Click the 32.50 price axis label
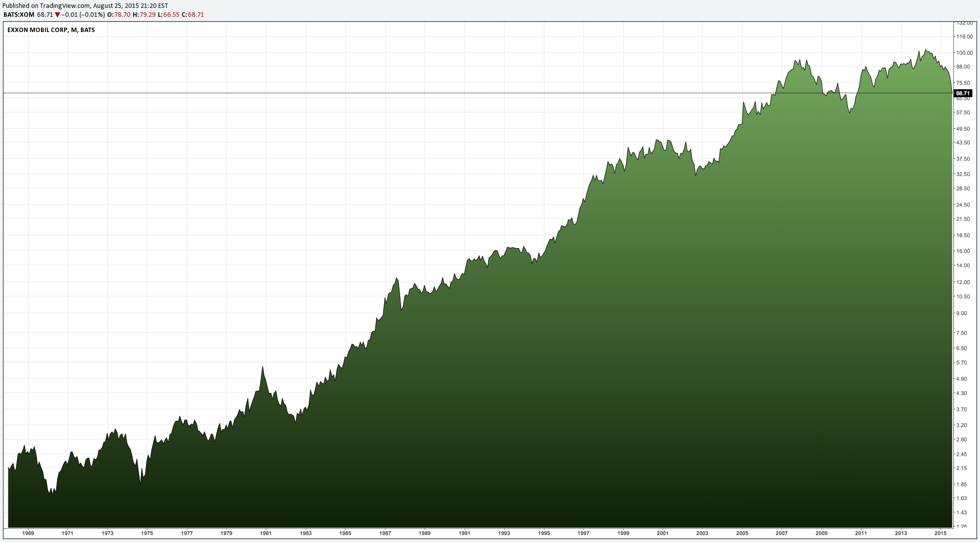980x542 pixels. click(x=963, y=174)
